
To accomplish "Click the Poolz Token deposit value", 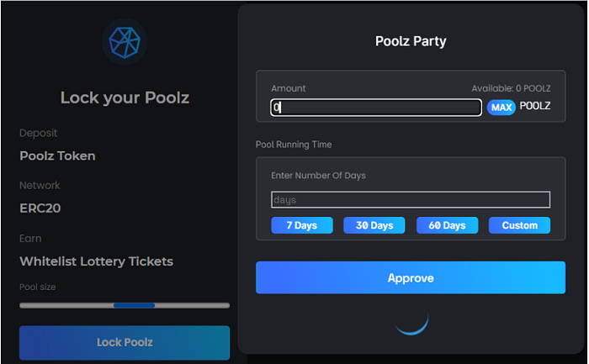I will pyautogui.click(x=58, y=156).
